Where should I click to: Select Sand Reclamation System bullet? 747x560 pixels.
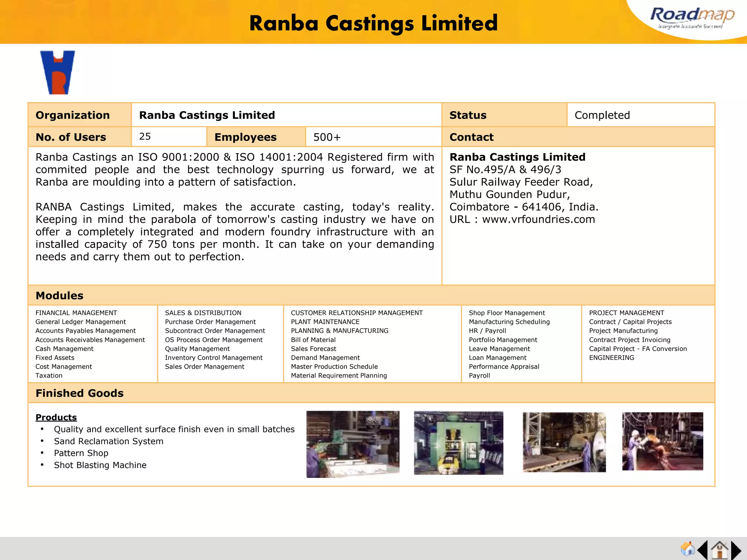pos(109,441)
